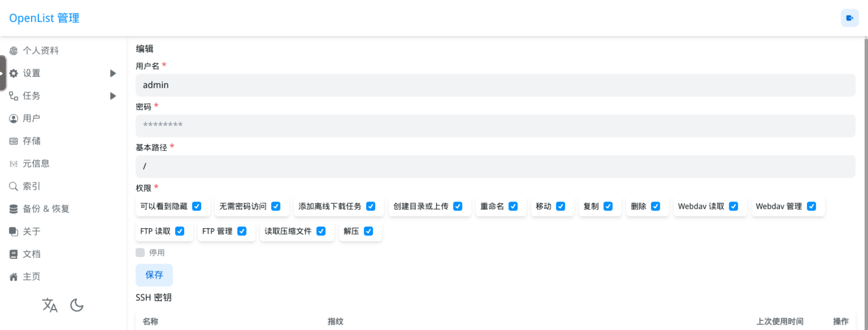Click the logout icon in the header
Screen dimensions: 868x330
click(849, 18)
